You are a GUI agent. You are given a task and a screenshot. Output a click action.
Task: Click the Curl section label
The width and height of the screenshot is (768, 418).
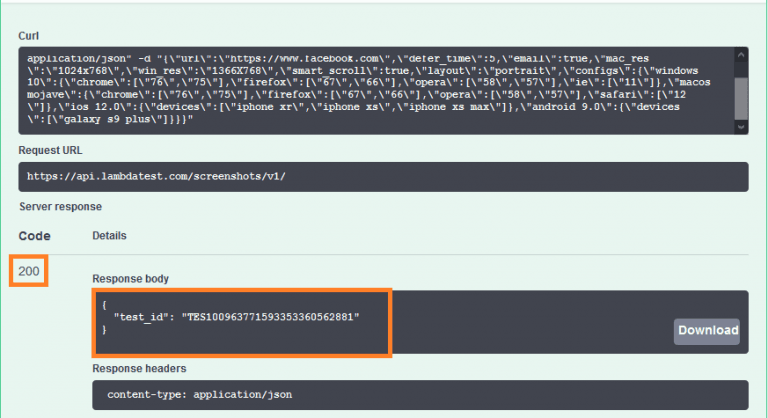(28, 36)
